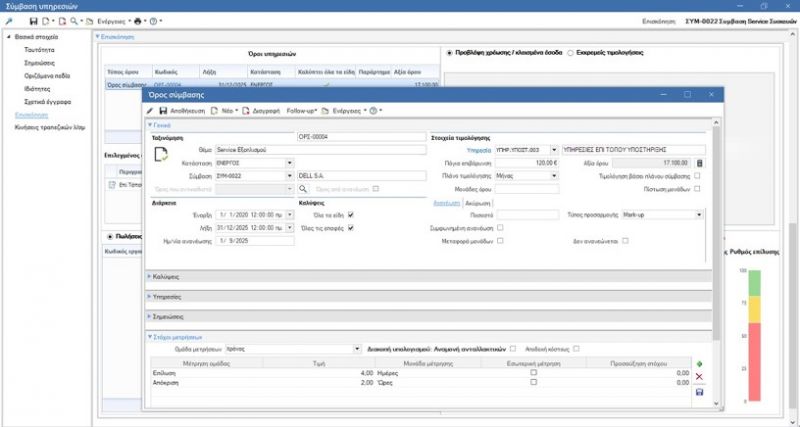Toggle the Όλα τα είδη checkbox

pos(351,215)
